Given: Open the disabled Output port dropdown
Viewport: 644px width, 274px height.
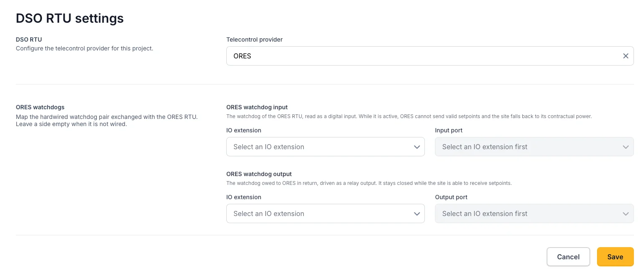Looking at the screenshot, I should [534, 213].
